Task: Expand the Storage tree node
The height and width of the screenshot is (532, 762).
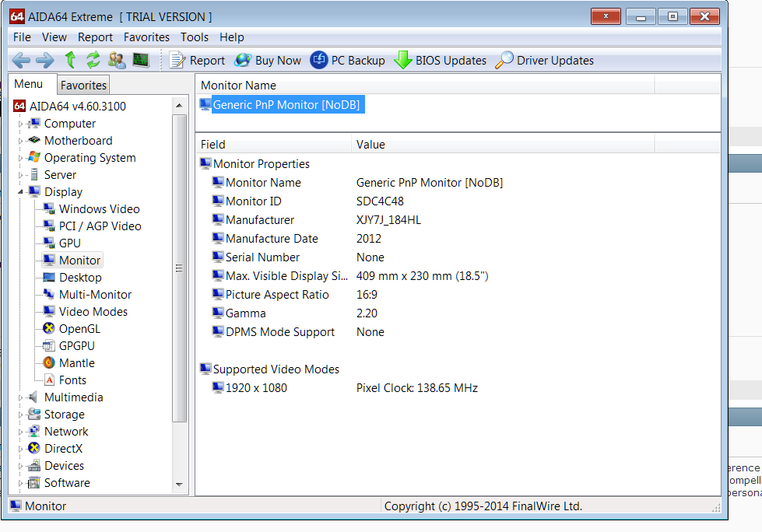Action: (20, 415)
